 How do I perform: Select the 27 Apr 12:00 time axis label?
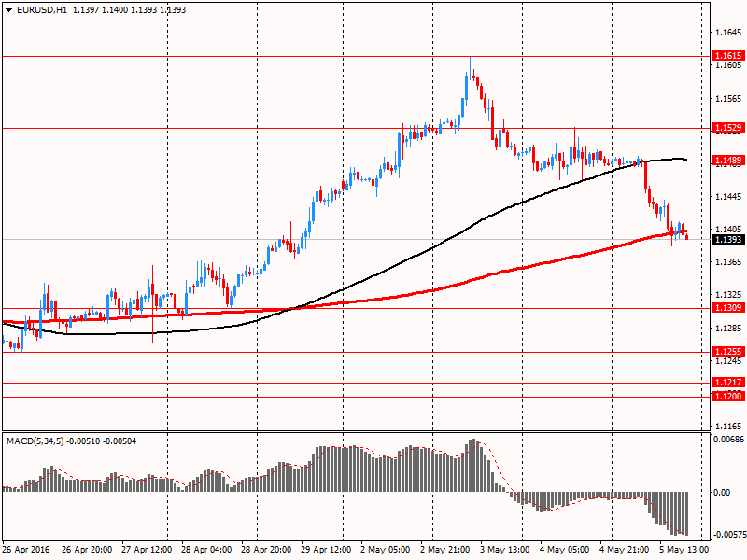147,550
